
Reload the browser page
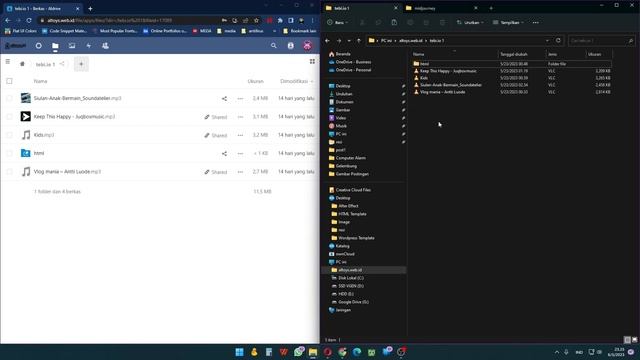click(29, 20)
